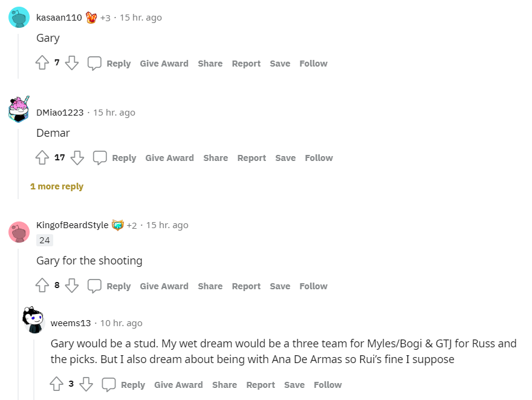Image resolution: width=532 pixels, height=400 pixels.
Task: Give Award to kasaan110's comment
Action: [164, 64]
